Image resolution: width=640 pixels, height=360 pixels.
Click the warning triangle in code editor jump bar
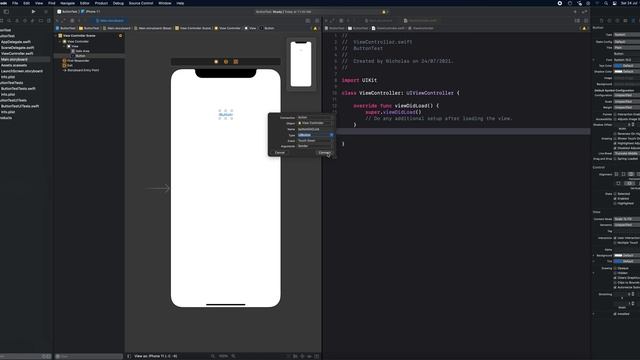[584, 28]
